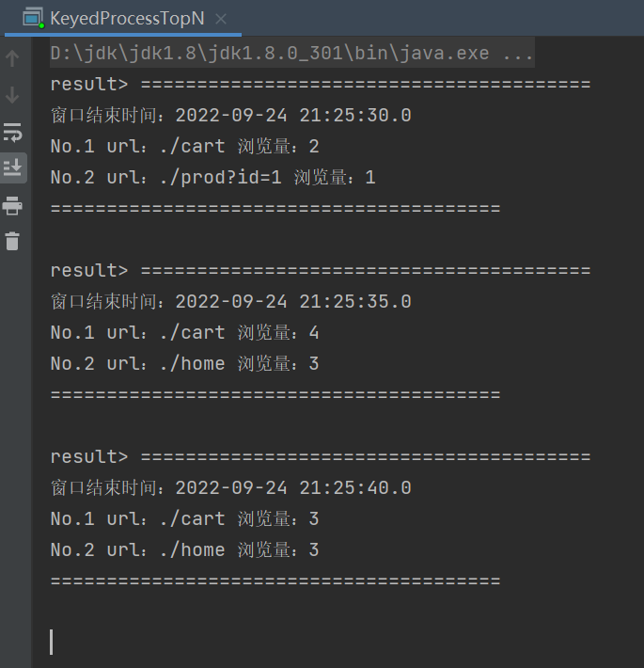The image size is (644, 668).
Task: Click the first 'result>' output line
Action: pyautogui.click(x=320, y=85)
